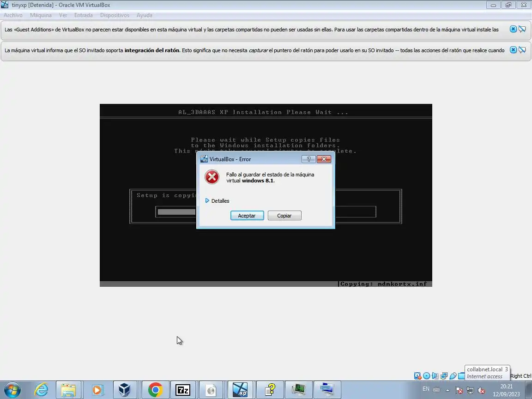Open the Ayuda menu
The width and height of the screenshot is (532, 399).
pyautogui.click(x=144, y=15)
